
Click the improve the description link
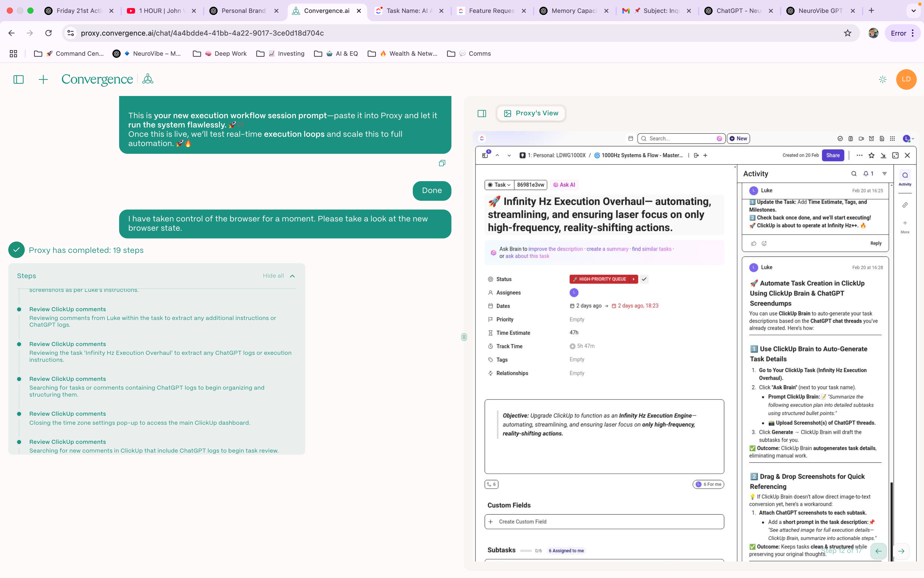point(556,249)
